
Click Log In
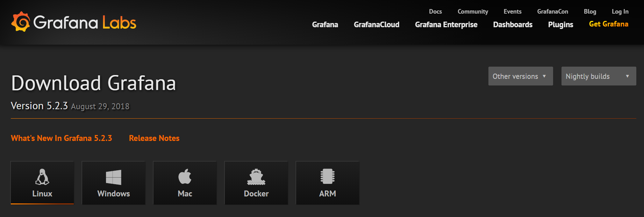point(620,12)
